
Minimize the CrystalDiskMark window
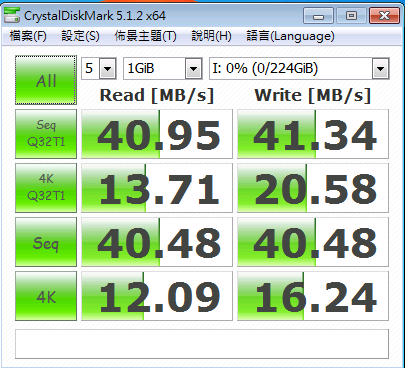(x=318, y=16)
